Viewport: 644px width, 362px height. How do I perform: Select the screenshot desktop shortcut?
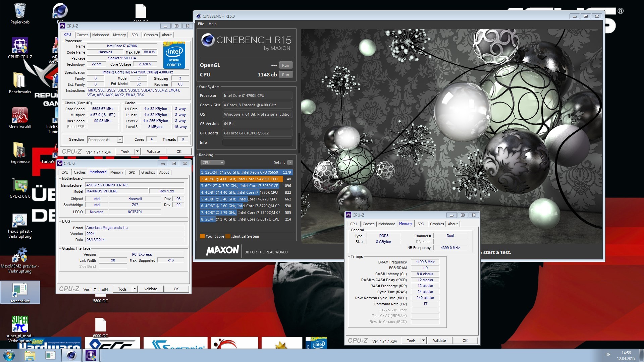[x=20, y=292]
